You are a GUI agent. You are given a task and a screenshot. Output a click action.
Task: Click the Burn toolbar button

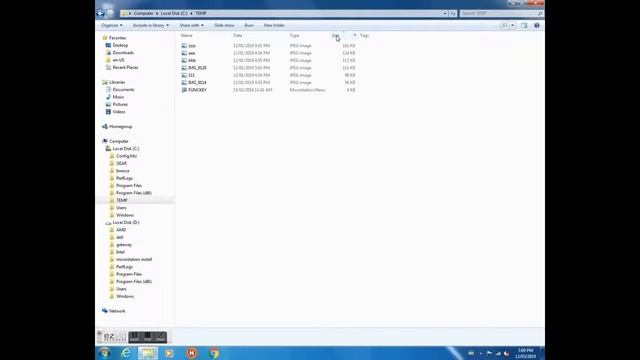pos(249,25)
